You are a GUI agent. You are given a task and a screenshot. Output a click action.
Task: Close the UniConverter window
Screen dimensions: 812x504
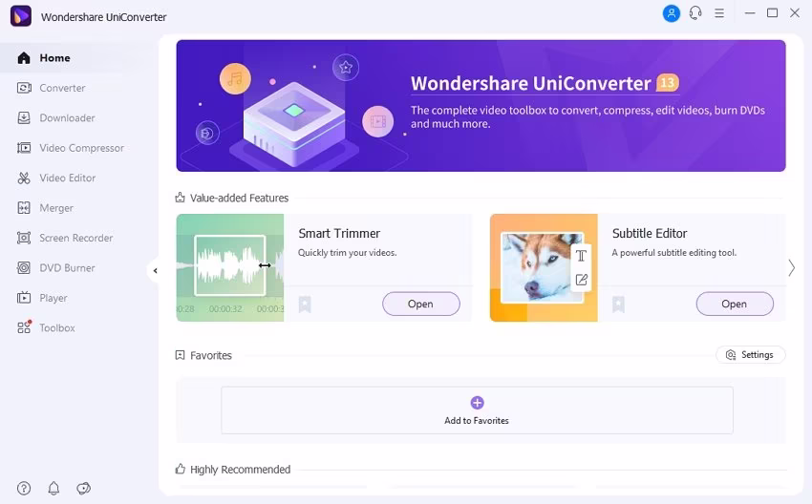click(x=795, y=13)
